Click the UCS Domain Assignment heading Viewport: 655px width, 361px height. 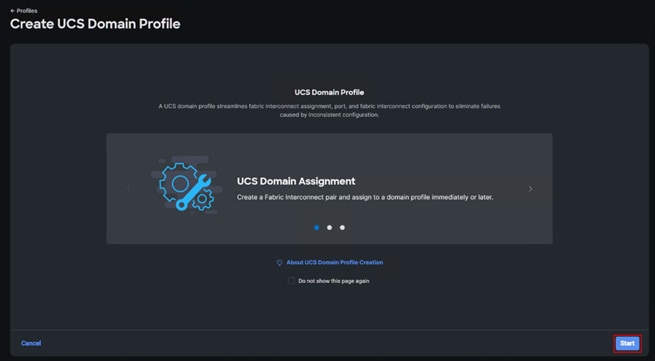point(296,181)
